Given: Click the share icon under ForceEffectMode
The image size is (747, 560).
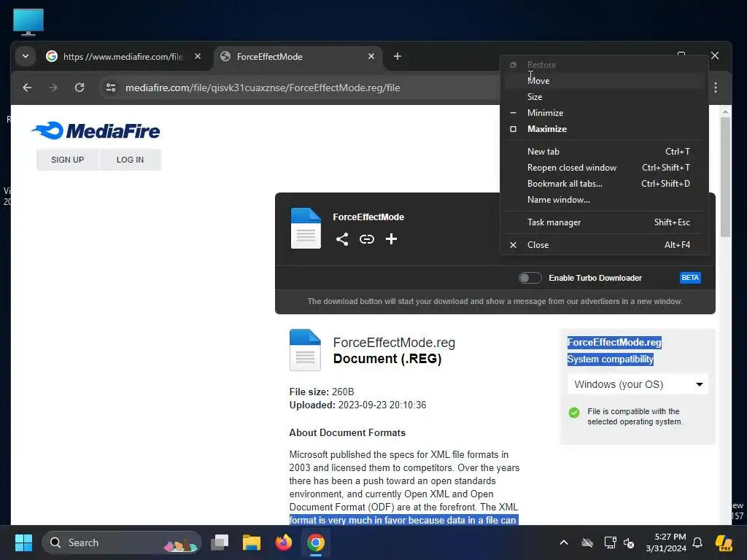Looking at the screenshot, I should tap(342, 239).
